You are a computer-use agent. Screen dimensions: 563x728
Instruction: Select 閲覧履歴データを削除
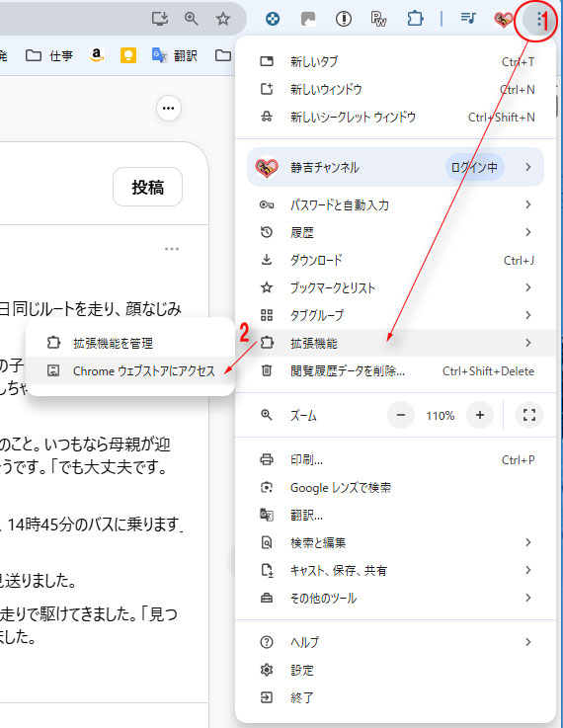[395, 371]
